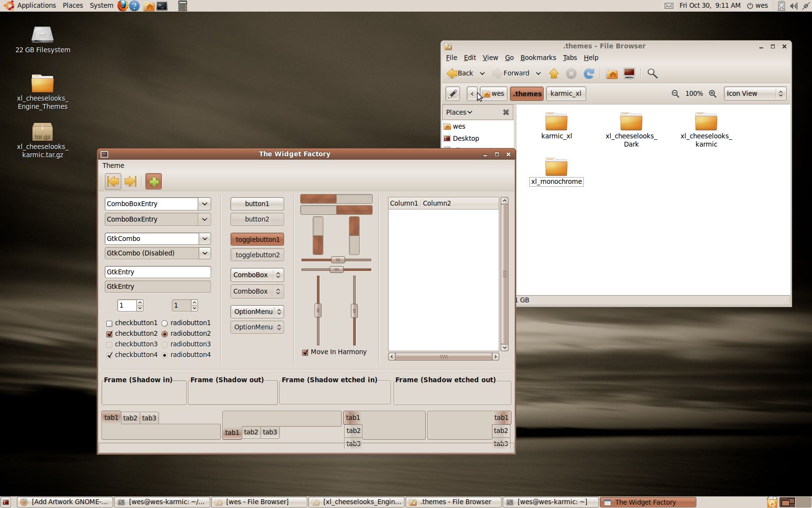Image resolution: width=812 pixels, height=508 pixels.
Task: Click the Computer icon in File Browser toolbar
Action: (x=629, y=74)
